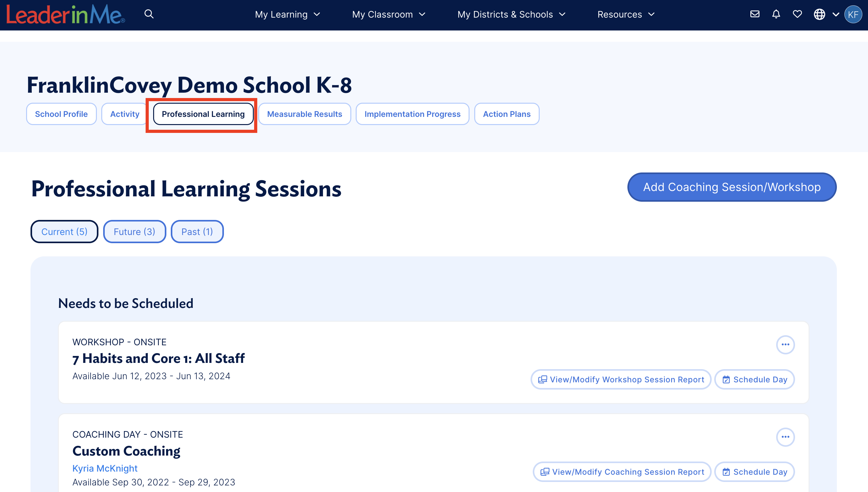
Task: Open the KF user avatar
Action: (x=853, y=14)
